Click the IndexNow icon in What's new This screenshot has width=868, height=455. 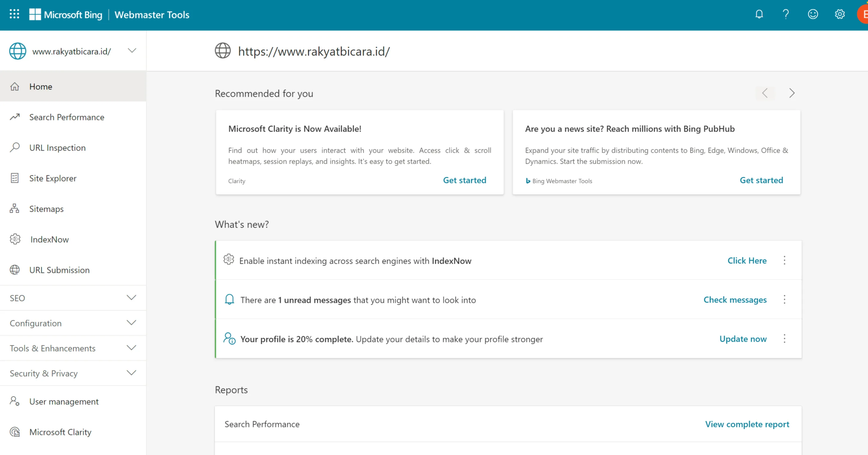click(229, 260)
